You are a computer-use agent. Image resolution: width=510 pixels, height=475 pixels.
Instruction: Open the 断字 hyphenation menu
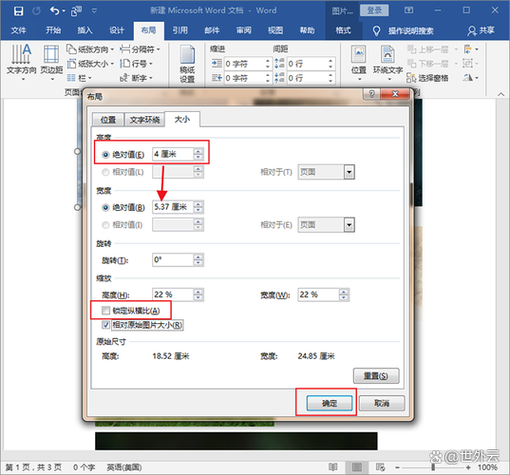click(136, 78)
